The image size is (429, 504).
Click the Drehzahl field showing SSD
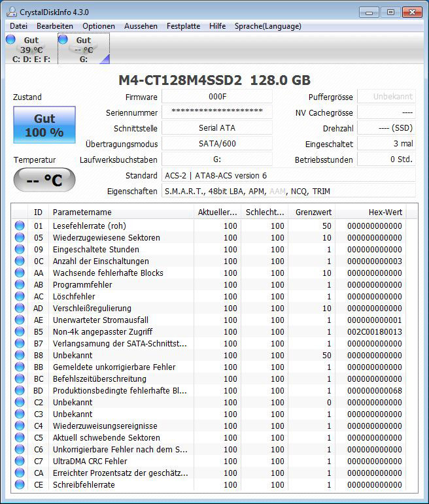[386, 127]
